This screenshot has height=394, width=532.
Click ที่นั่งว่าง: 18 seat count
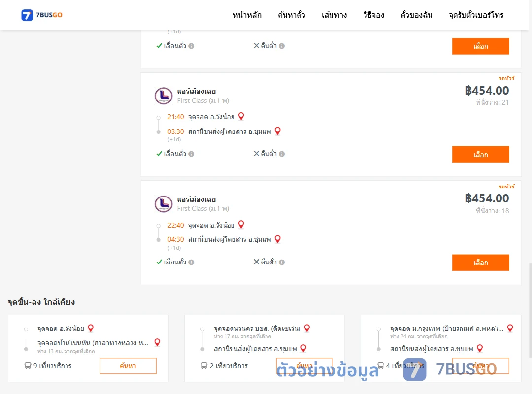click(x=492, y=211)
